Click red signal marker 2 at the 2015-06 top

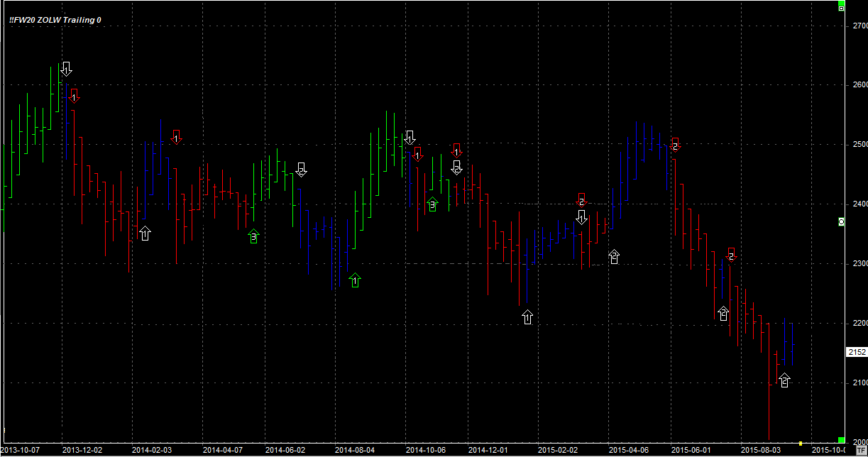point(676,145)
